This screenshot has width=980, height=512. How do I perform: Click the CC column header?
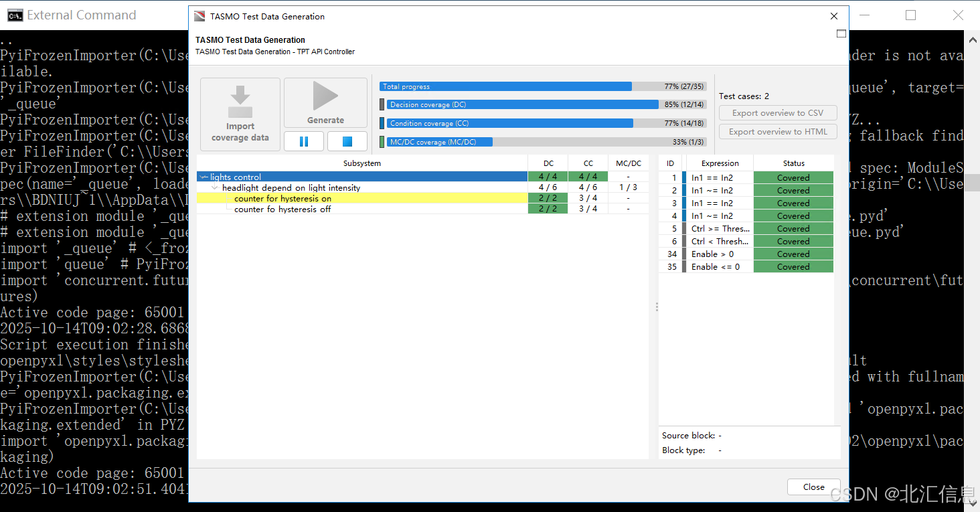588,163
